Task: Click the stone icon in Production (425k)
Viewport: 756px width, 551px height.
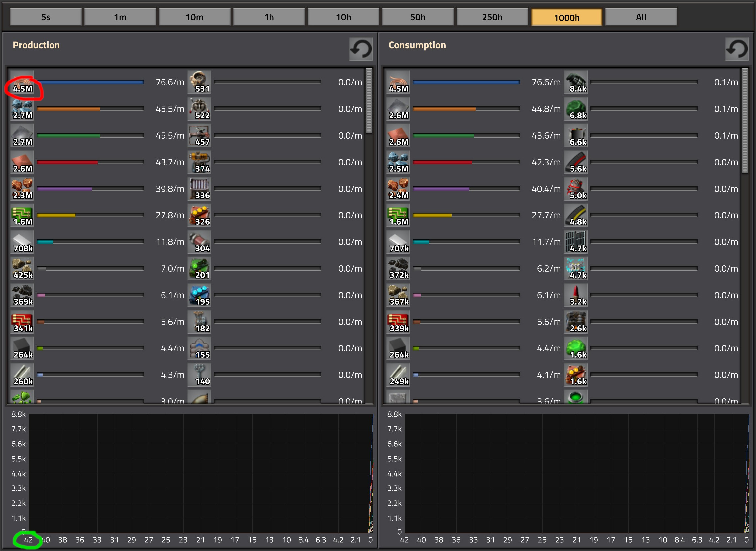Action: click(x=22, y=269)
